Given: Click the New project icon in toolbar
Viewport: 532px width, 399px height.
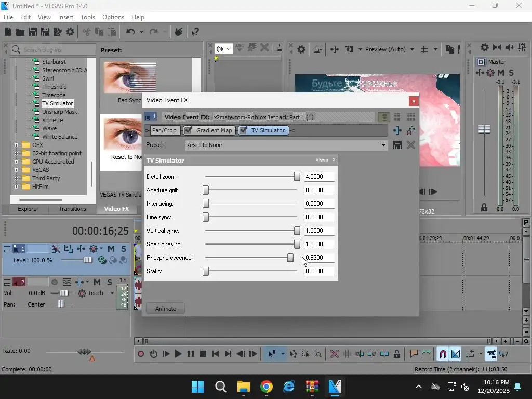Looking at the screenshot, I should 8,32.
